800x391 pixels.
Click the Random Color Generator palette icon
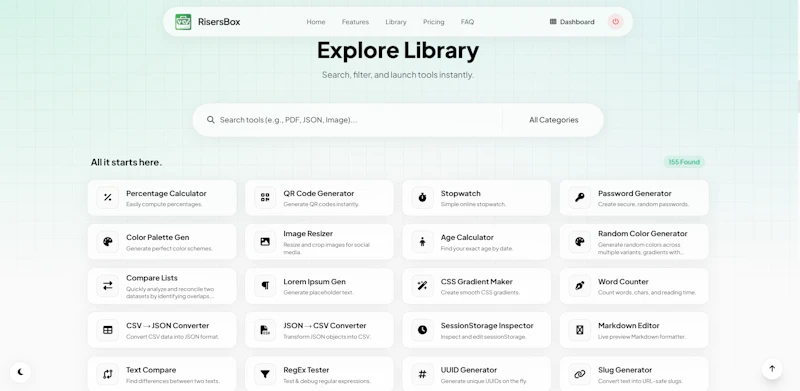click(580, 242)
